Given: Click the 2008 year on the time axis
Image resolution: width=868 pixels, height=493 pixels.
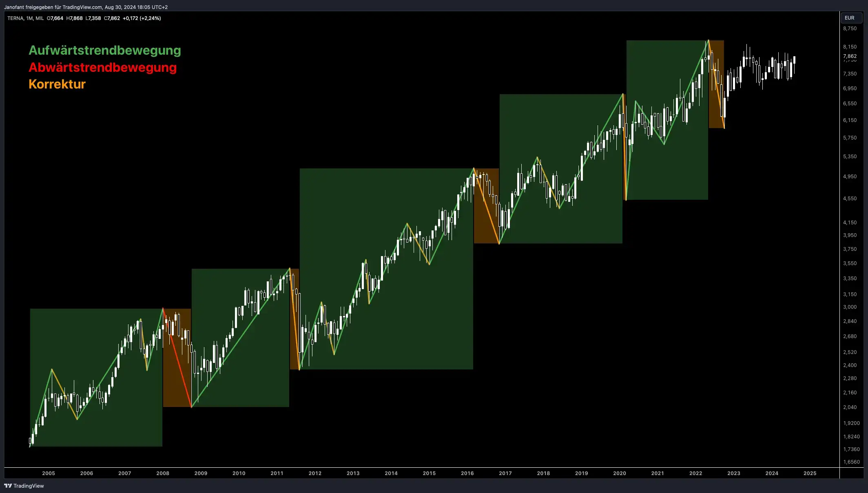Looking at the screenshot, I should (163, 473).
